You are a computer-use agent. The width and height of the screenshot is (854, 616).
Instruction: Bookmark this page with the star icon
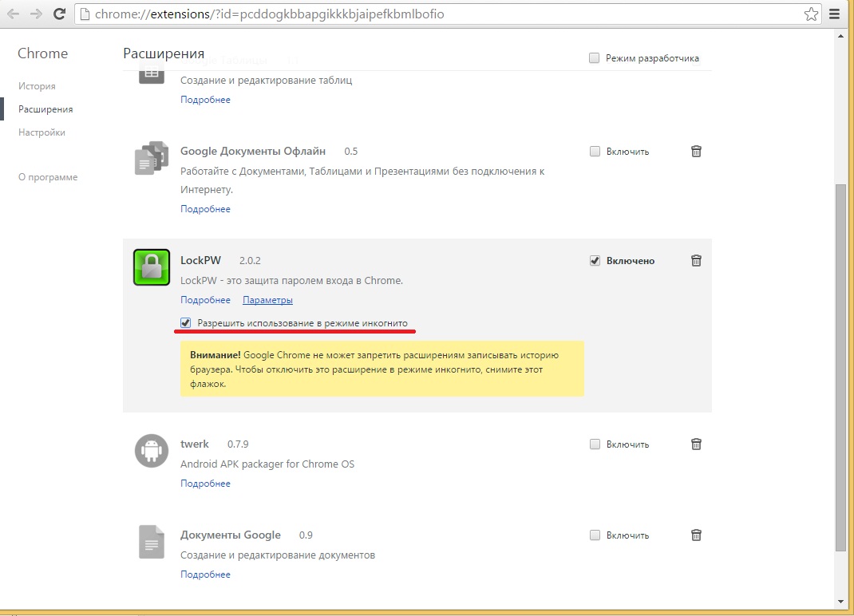(x=811, y=14)
